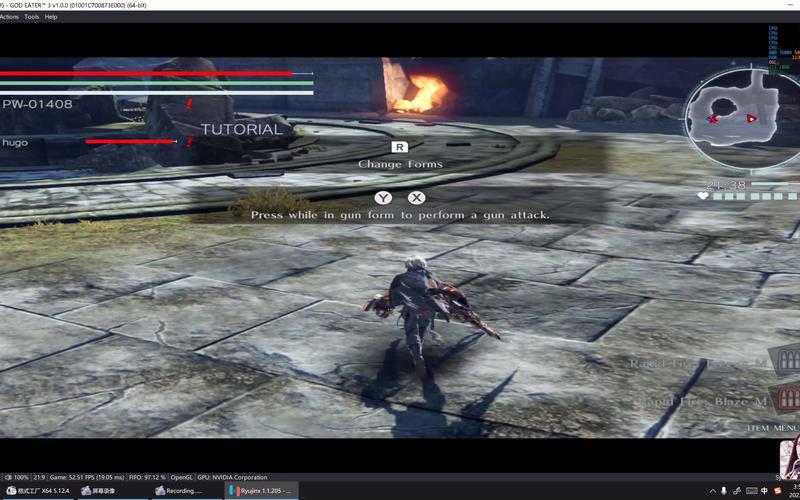Open the Tools menu
This screenshot has width=800, height=500.
(x=32, y=17)
